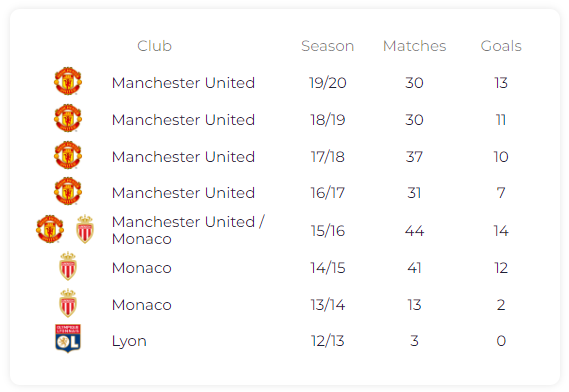Select the Season column header
569x392 pixels.
[x=327, y=46]
